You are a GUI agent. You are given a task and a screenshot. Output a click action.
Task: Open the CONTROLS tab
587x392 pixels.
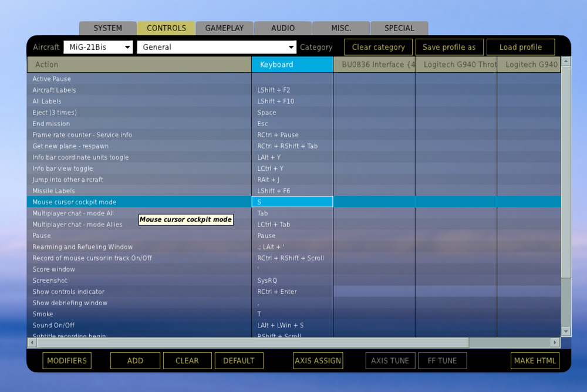click(x=166, y=28)
